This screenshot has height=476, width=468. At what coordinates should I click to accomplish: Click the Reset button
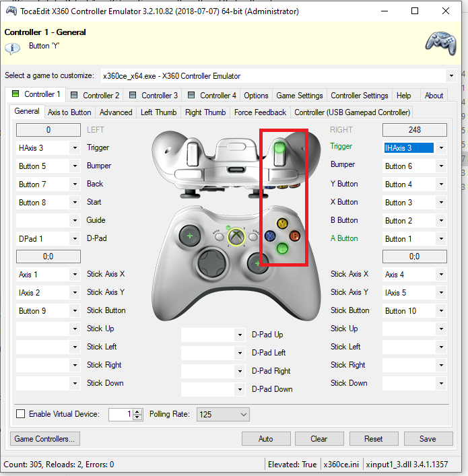click(x=374, y=439)
